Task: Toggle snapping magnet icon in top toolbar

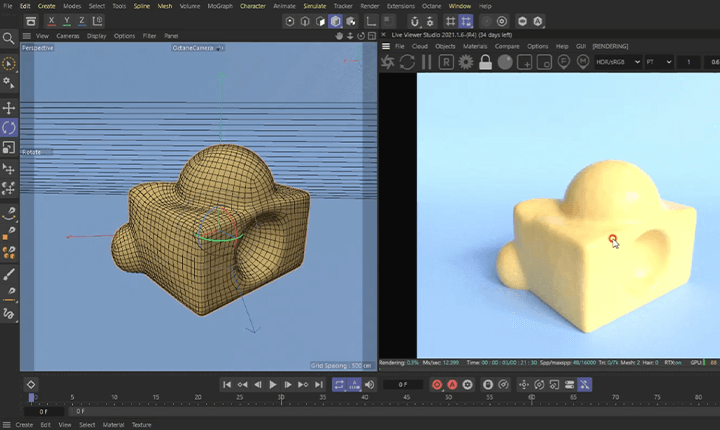Action: (x=415, y=21)
